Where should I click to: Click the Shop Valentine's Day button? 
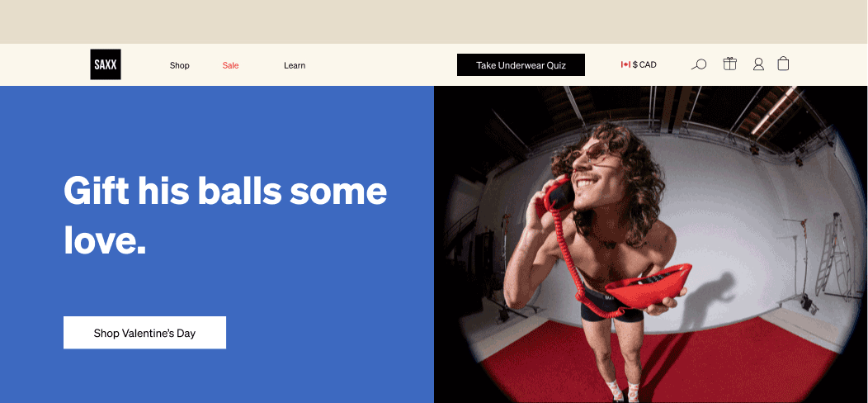point(144,333)
